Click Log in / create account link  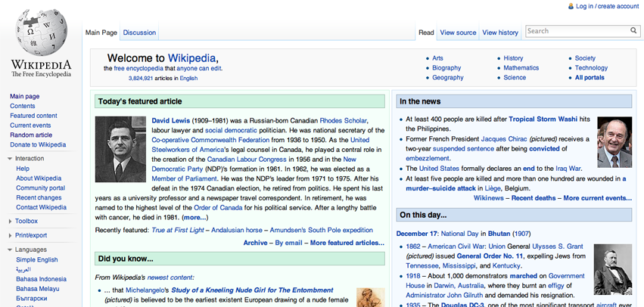pyautogui.click(x=608, y=6)
